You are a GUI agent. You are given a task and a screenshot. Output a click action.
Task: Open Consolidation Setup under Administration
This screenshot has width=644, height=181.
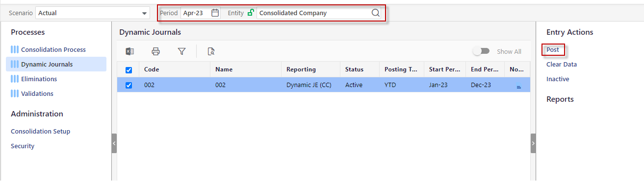(x=40, y=131)
